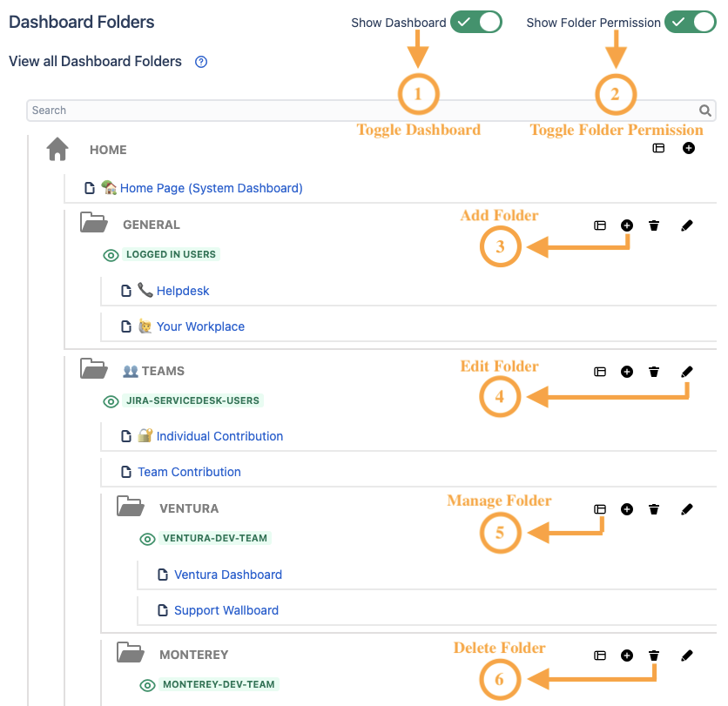Click the add folder icon in GENERAL row

[627, 225]
